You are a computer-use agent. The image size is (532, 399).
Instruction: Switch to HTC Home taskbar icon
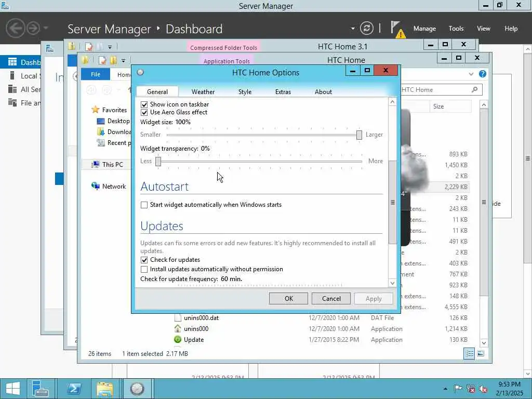tap(137, 389)
